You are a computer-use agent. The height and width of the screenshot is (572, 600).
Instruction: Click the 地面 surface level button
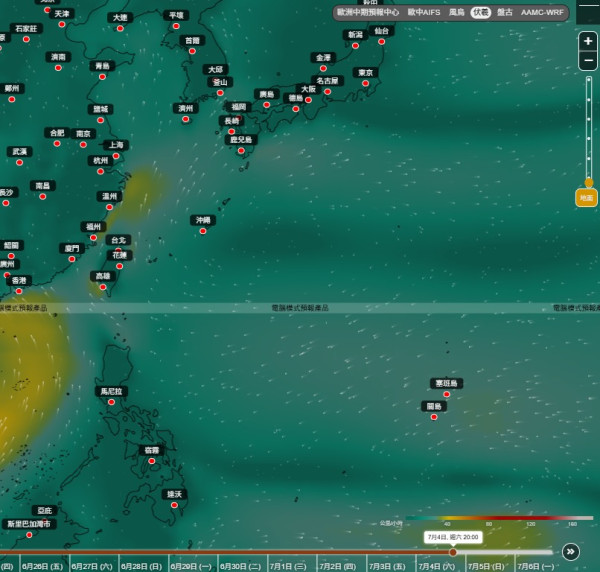pos(586,198)
